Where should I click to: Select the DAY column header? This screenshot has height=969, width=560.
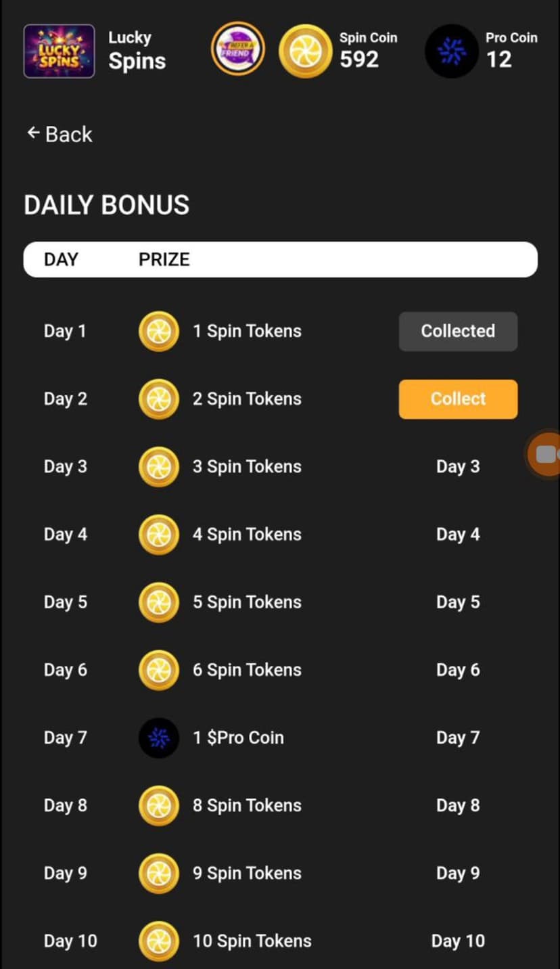click(61, 260)
